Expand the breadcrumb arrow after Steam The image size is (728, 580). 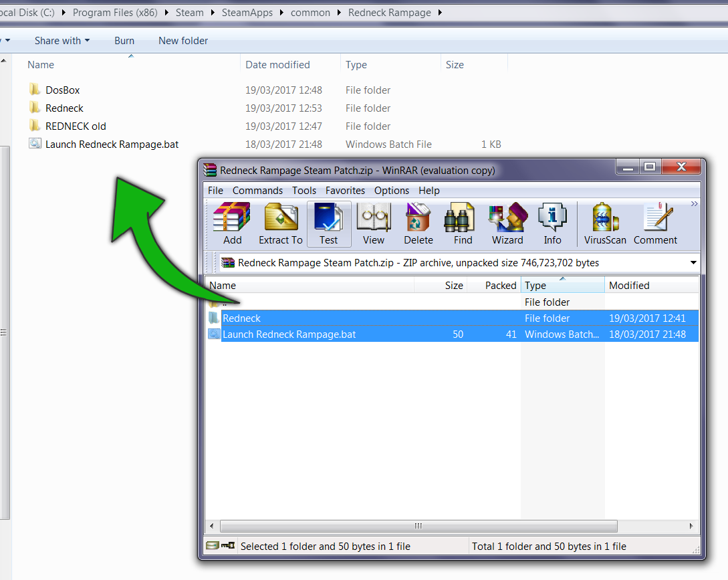click(212, 13)
